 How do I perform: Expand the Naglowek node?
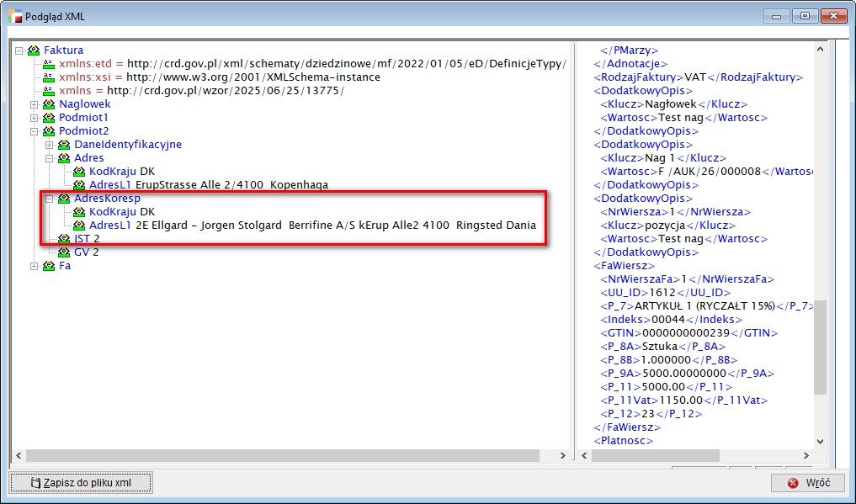tap(35, 104)
